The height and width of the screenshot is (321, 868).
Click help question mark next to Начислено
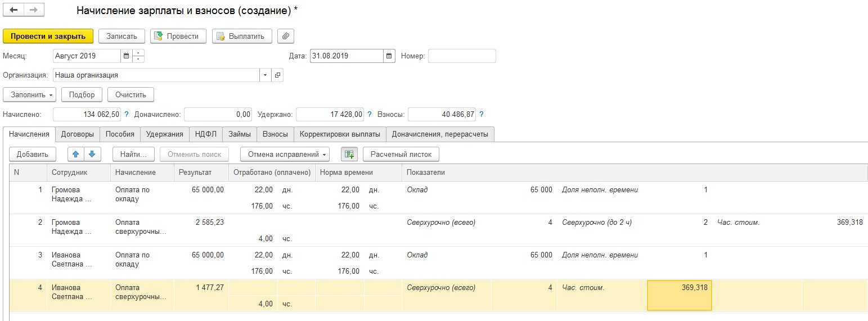coord(127,114)
